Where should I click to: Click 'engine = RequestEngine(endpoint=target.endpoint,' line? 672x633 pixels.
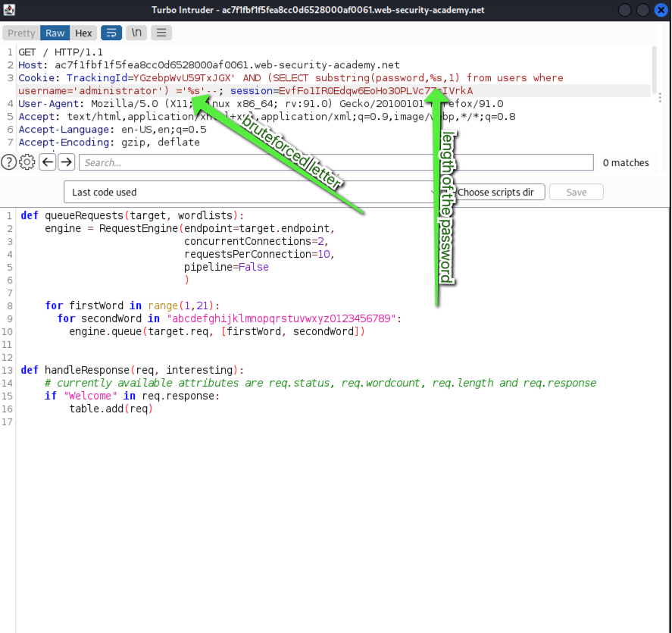coord(190,228)
